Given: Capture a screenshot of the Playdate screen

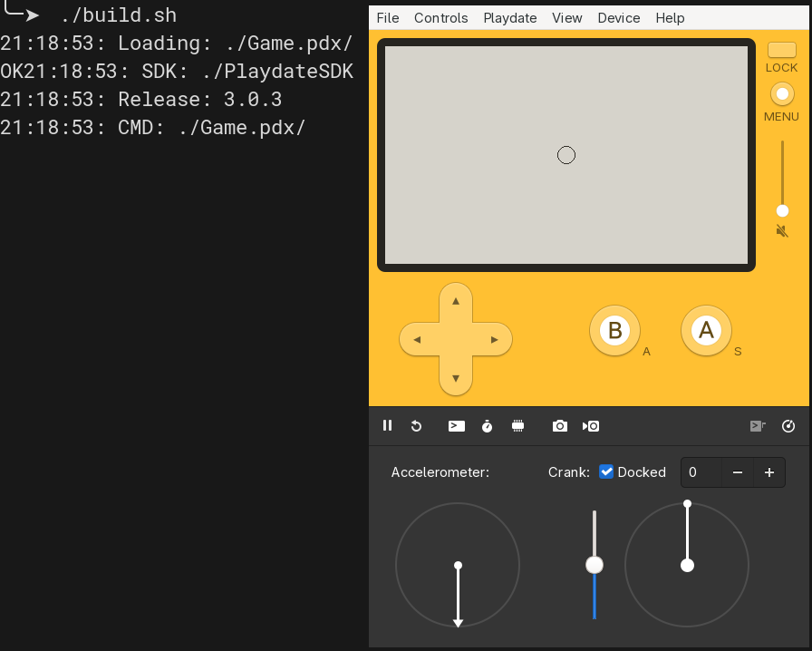Looking at the screenshot, I should [559, 426].
